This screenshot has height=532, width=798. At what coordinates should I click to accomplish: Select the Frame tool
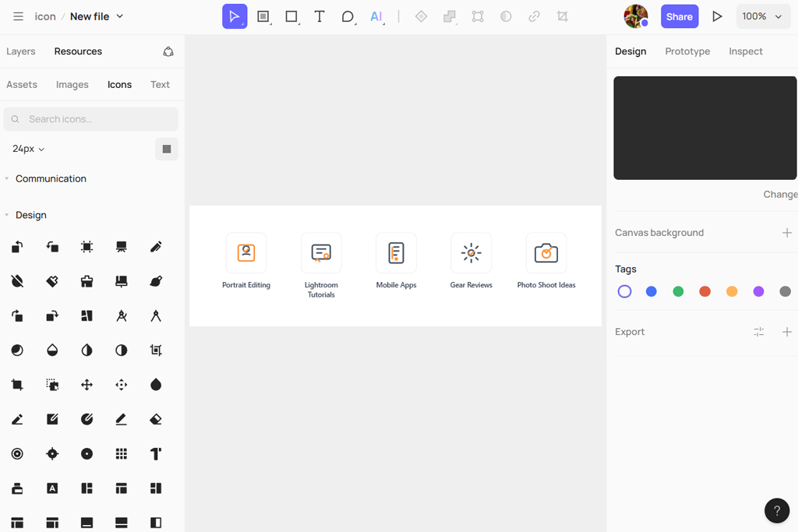(x=263, y=16)
